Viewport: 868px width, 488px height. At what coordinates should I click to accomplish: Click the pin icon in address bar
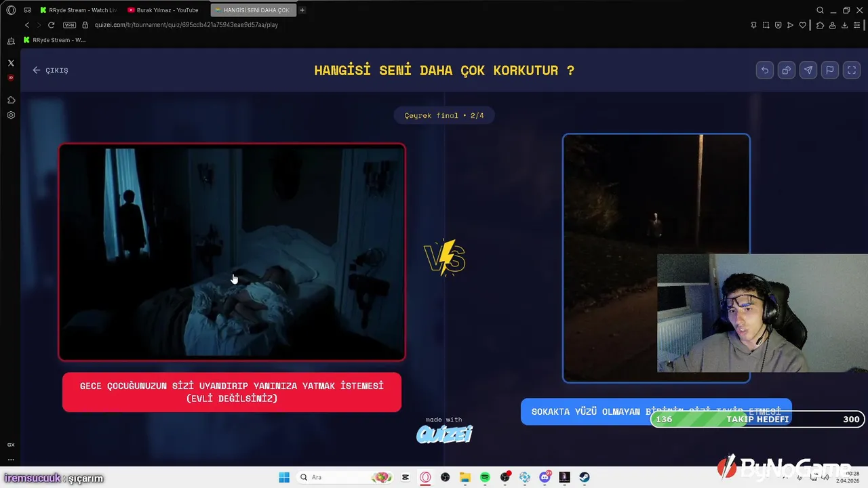753,25
